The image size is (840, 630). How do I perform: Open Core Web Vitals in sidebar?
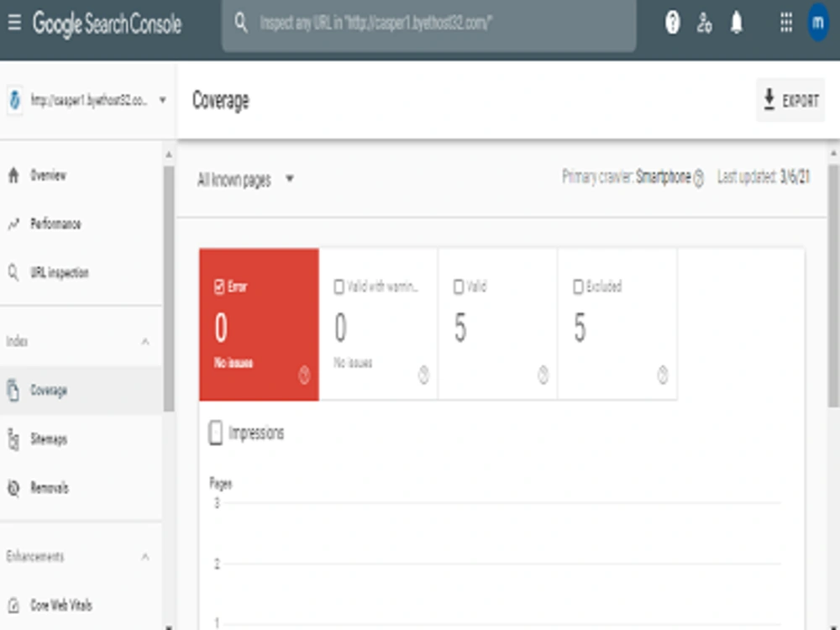tap(81, 606)
